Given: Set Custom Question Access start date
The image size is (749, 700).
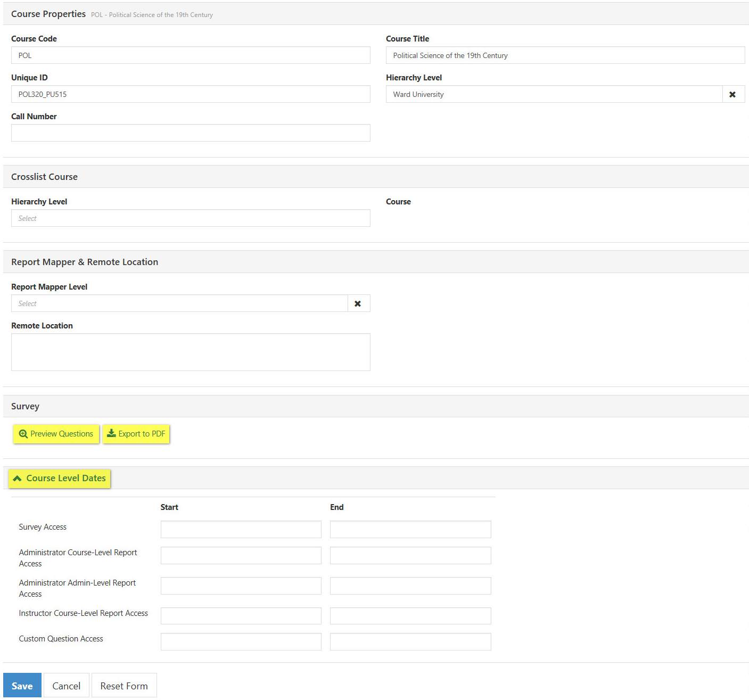Looking at the screenshot, I should pos(241,642).
